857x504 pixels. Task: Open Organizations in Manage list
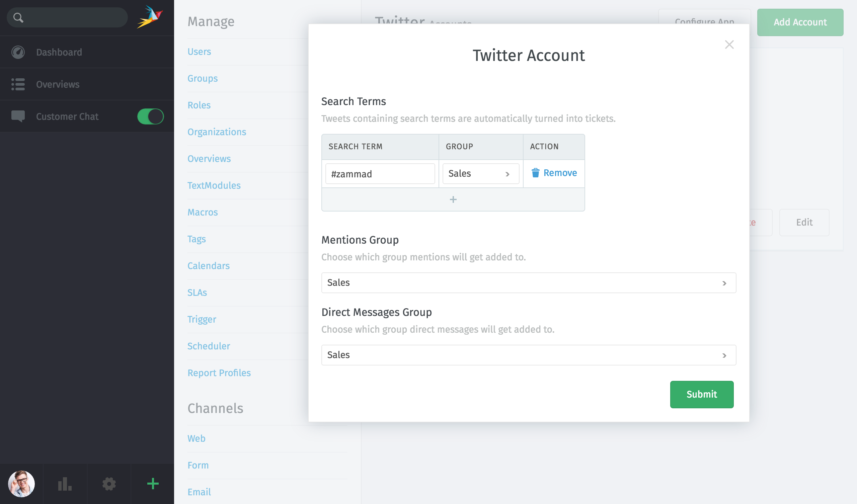click(x=217, y=132)
